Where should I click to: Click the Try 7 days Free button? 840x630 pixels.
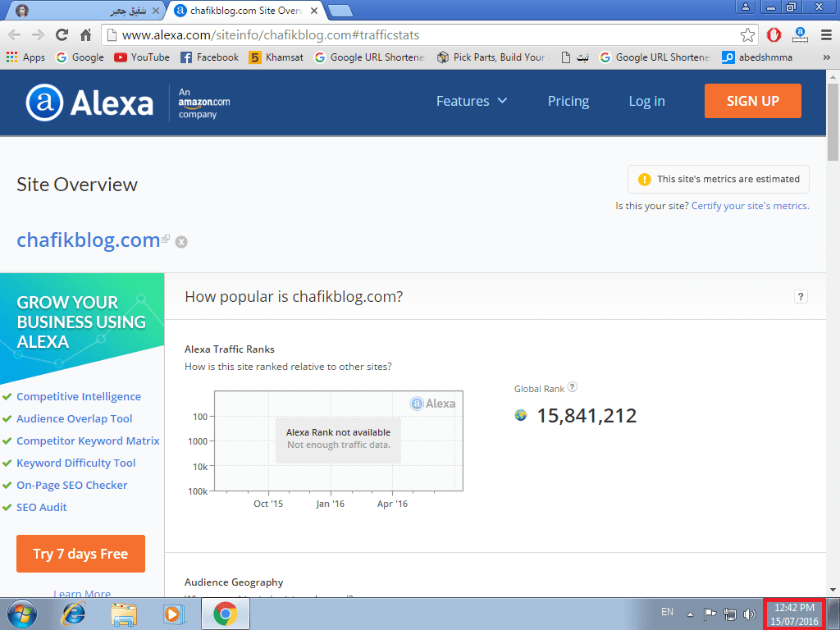tap(80, 554)
